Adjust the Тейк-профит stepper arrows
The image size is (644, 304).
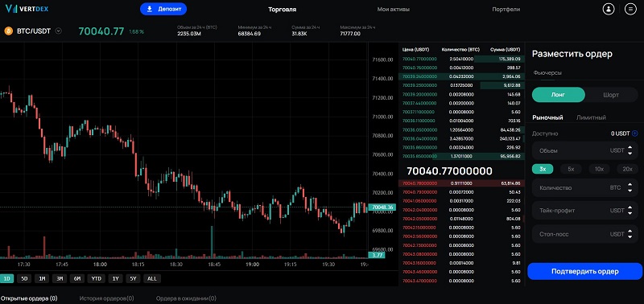tap(630, 211)
